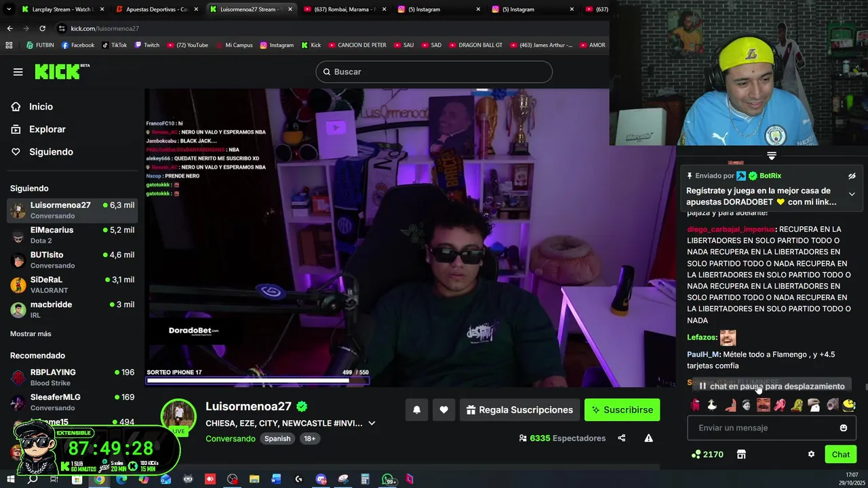Open SiDeRaL channel in sidebar
The height and width of the screenshot is (488, 868).
pyautogui.click(x=72, y=285)
